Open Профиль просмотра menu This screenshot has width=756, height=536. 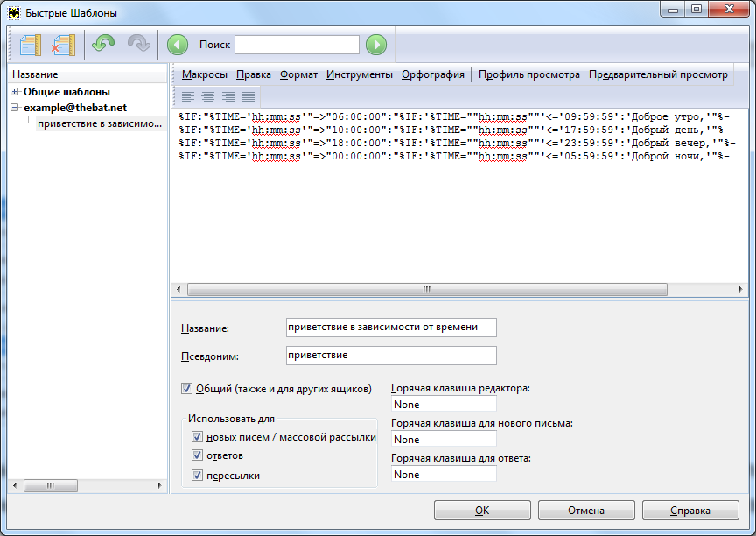coord(528,74)
